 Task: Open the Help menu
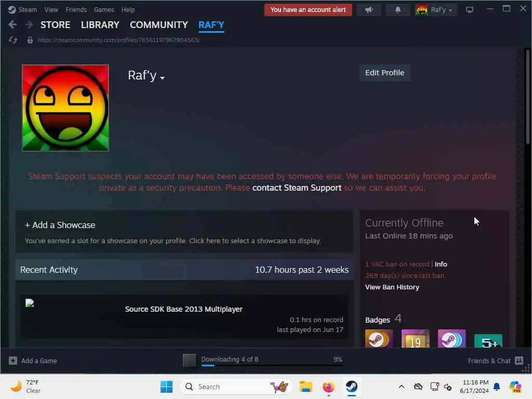coord(128,9)
